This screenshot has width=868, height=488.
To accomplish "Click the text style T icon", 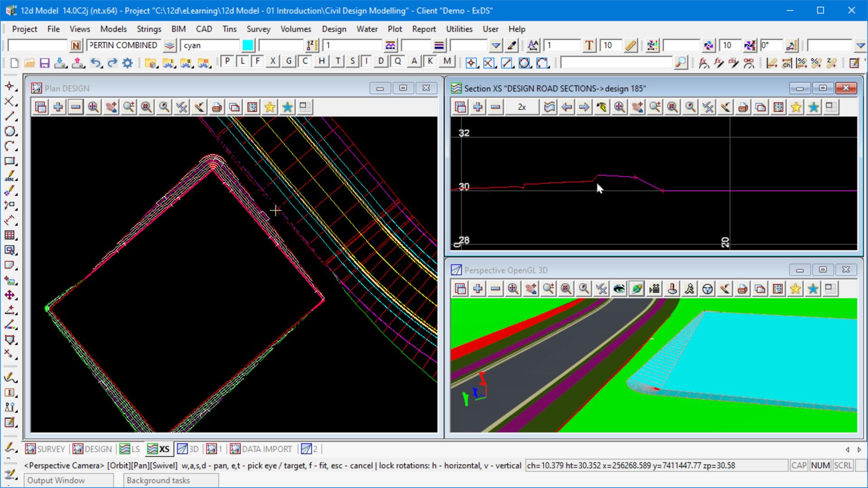I will pyautogui.click(x=589, y=45).
